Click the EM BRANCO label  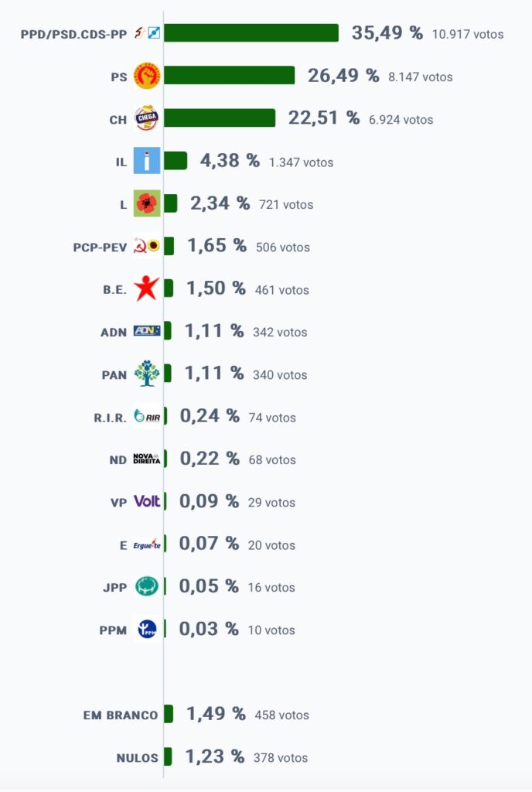[x=121, y=715]
